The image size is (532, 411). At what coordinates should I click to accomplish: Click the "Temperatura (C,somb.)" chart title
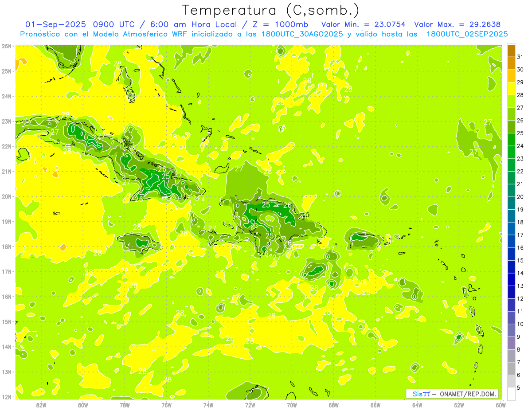click(271, 11)
